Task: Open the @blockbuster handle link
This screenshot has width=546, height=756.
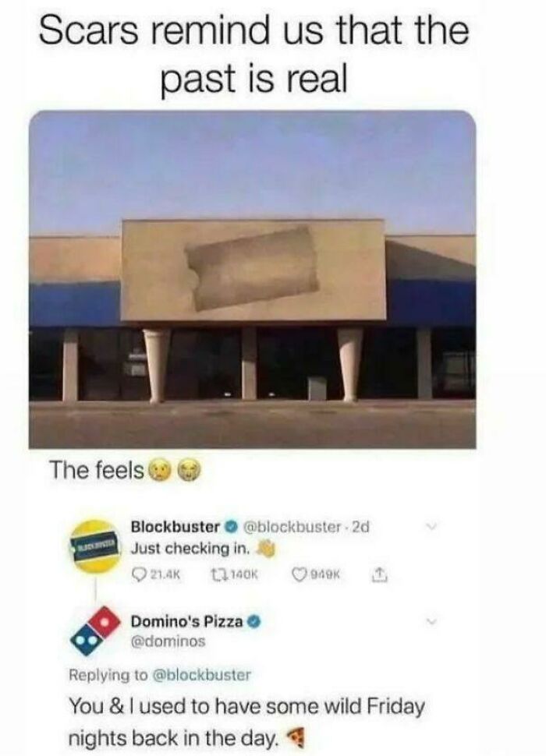Action: (293, 527)
